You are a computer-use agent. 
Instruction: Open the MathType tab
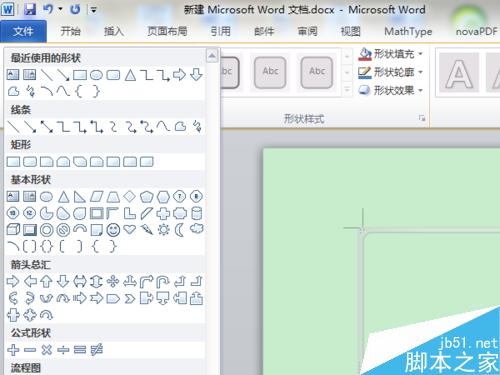click(x=408, y=31)
